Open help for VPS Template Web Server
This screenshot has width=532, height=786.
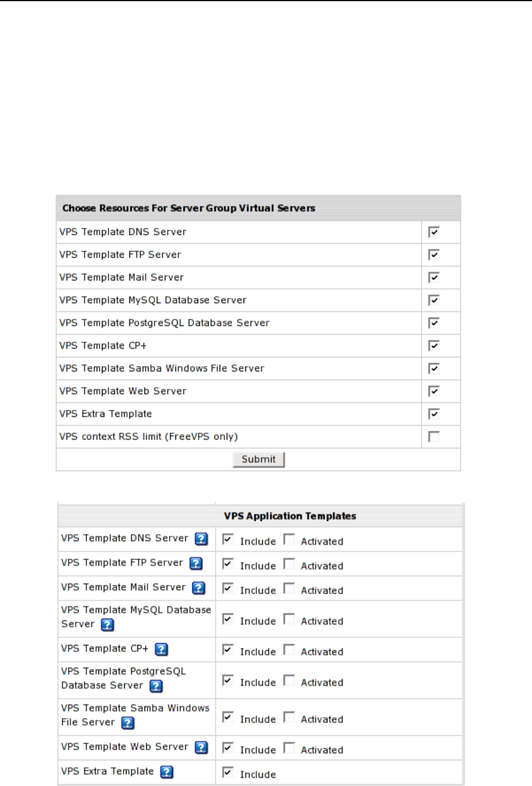pyautogui.click(x=201, y=748)
